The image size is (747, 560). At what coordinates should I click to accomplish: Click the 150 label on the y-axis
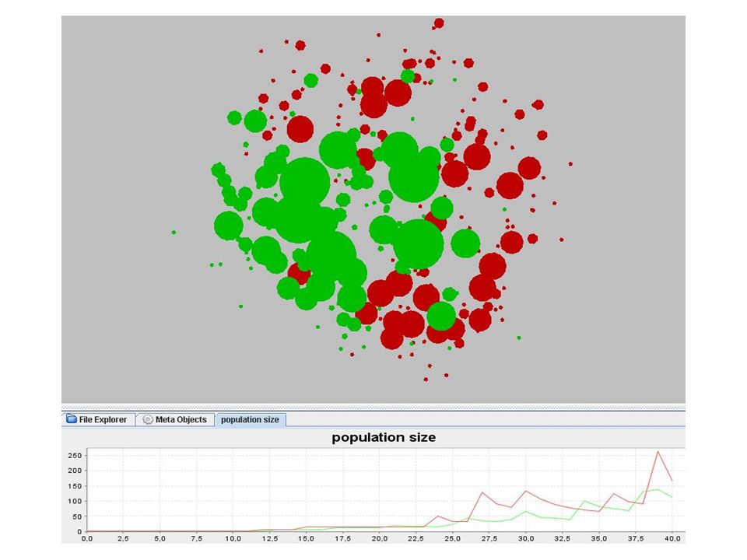(x=75, y=485)
